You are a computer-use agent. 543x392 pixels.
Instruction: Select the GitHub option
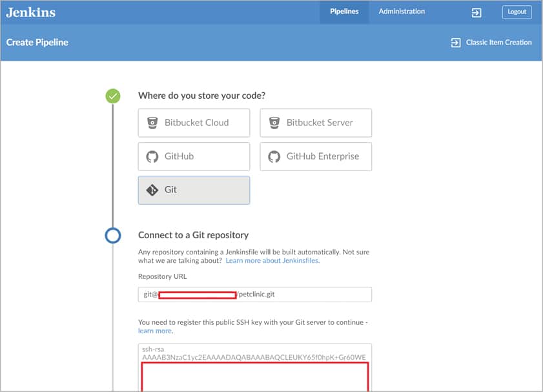coord(194,156)
